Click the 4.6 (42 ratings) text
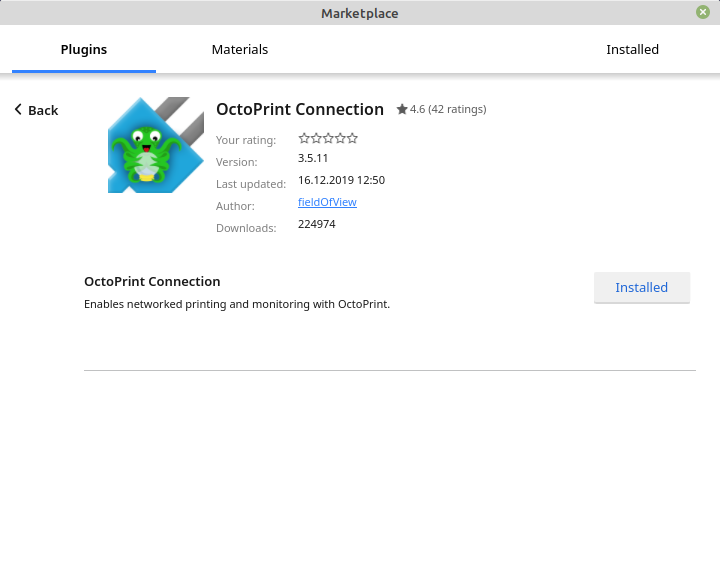 [448, 109]
